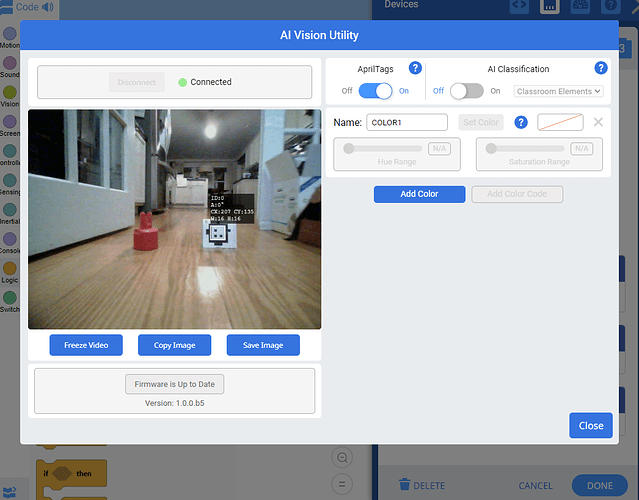The width and height of the screenshot is (639, 500).
Task: Click the empty color swatch preview
Action: point(560,122)
